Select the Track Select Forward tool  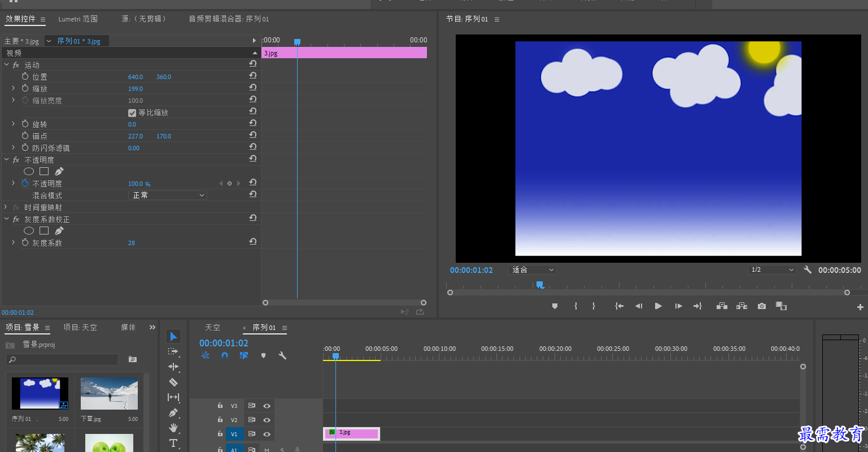pos(173,351)
